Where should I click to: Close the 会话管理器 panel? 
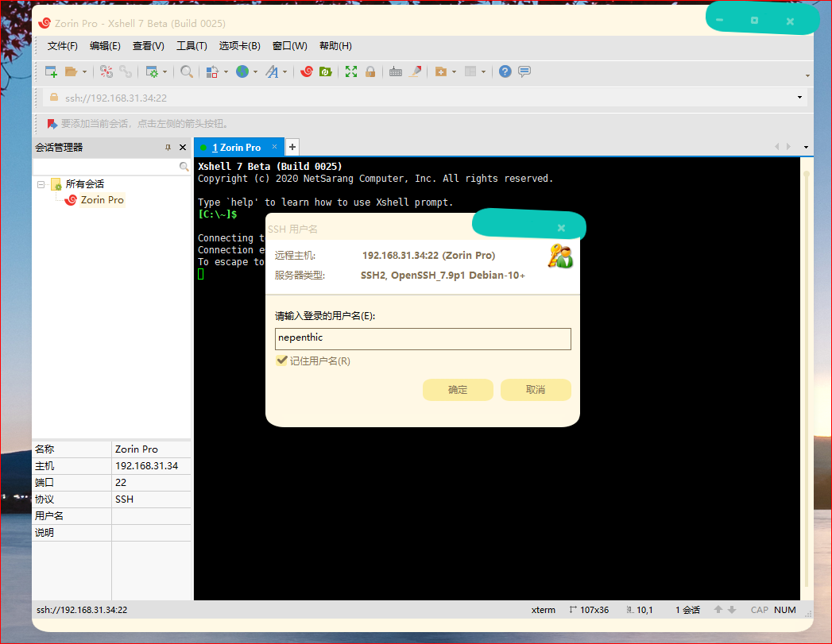click(183, 148)
